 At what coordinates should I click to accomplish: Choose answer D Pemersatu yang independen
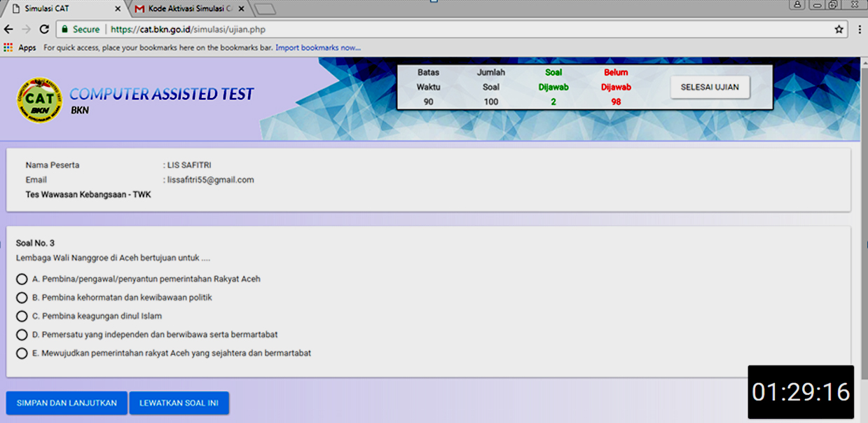point(22,335)
